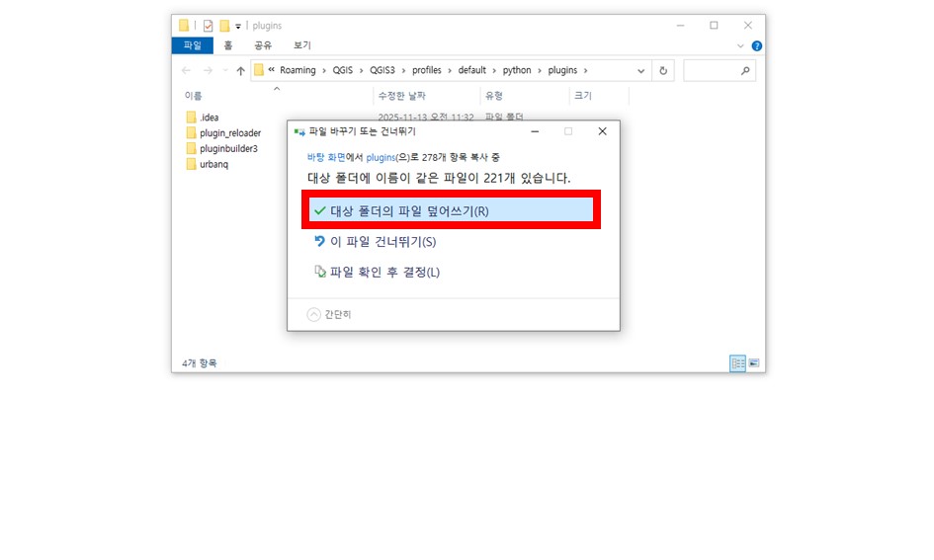Open the quick access toolbar customize dropdown
Screen dimensions: 934x560
pos(238,27)
